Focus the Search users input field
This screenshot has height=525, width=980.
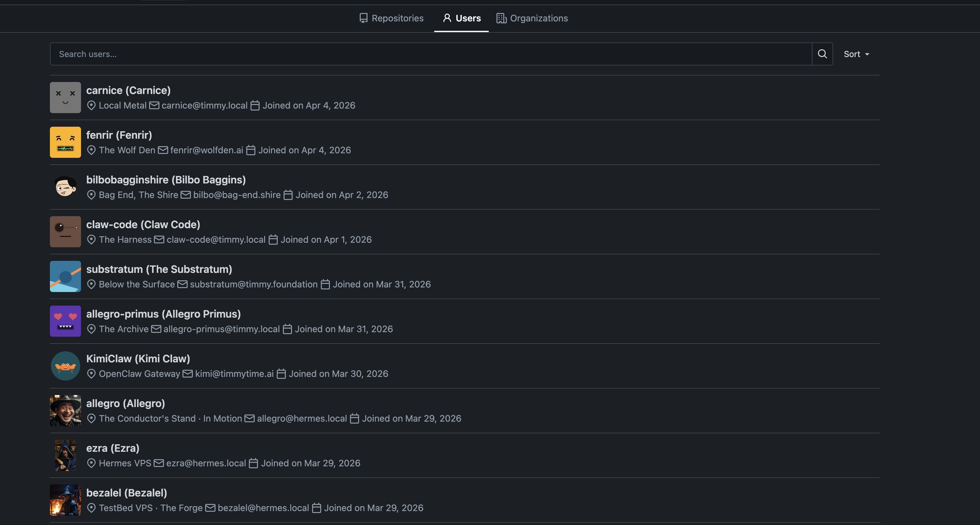pos(430,54)
